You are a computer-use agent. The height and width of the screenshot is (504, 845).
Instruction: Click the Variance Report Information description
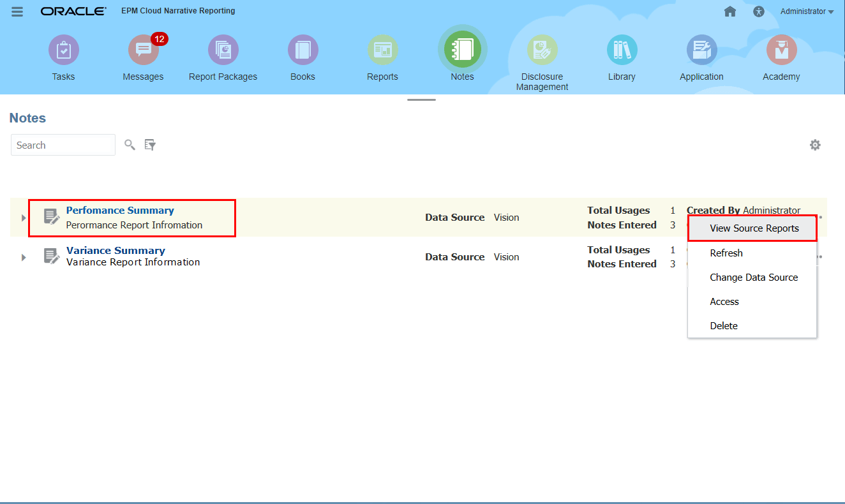pos(133,262)
